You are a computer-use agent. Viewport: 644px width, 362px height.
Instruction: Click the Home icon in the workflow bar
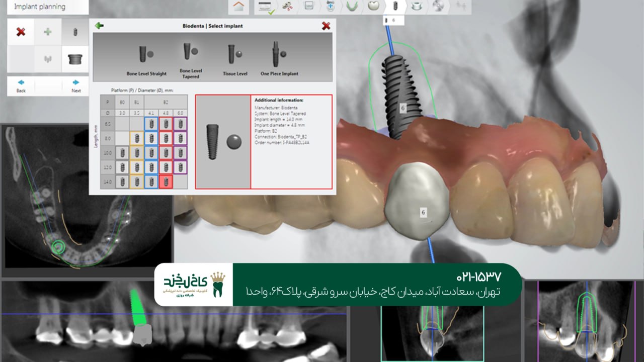tap(238, 7)
